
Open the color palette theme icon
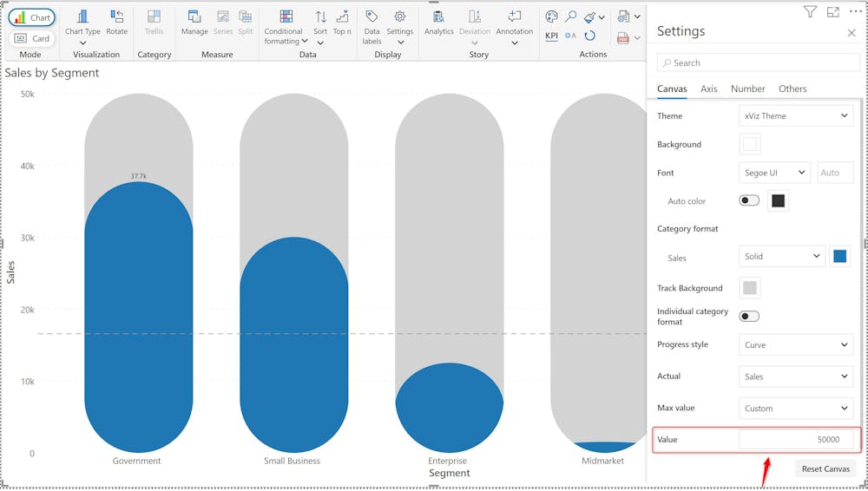pyautogui.click(x=551, y=16)
